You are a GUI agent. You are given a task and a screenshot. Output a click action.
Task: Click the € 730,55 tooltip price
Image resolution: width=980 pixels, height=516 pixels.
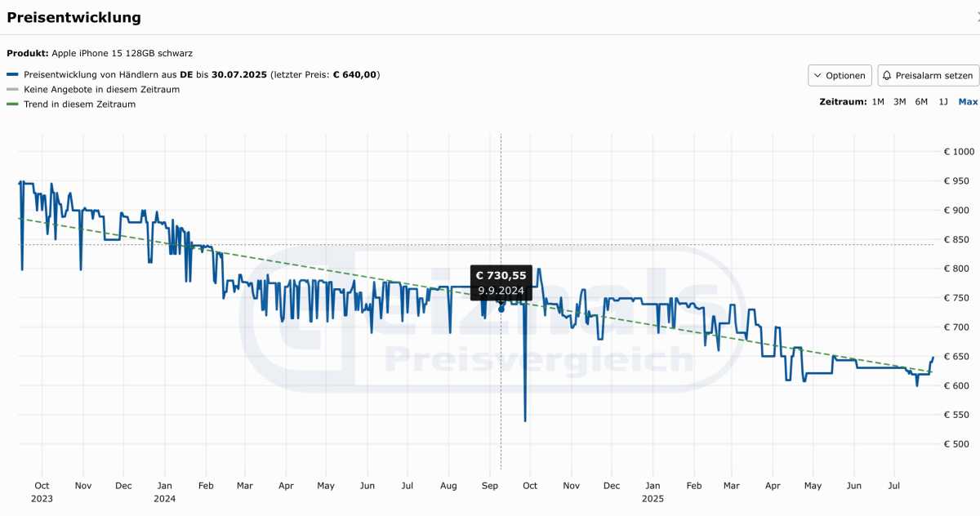(x=501, y=276)
